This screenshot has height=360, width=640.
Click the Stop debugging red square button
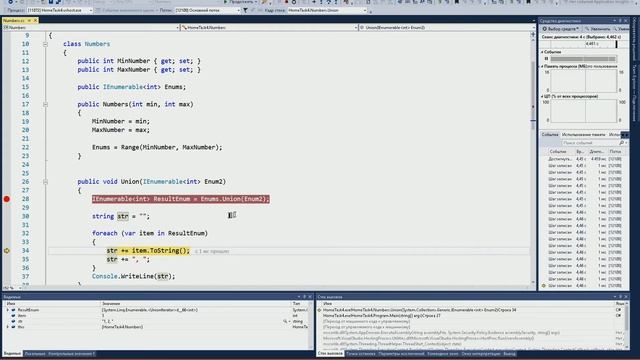point(286,2)
